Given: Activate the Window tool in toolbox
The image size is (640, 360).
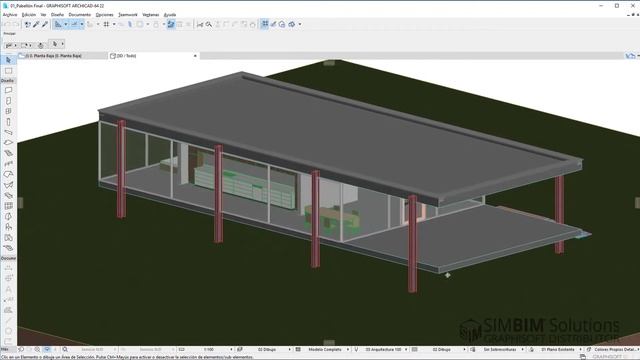Looking at the screenshot, I should 8,111.
